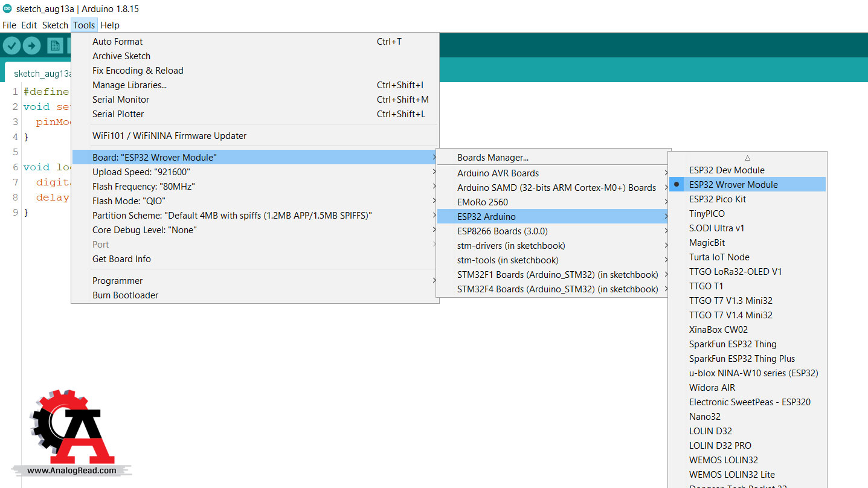
Task: Click Get Board Info
Action: (255, 259)
